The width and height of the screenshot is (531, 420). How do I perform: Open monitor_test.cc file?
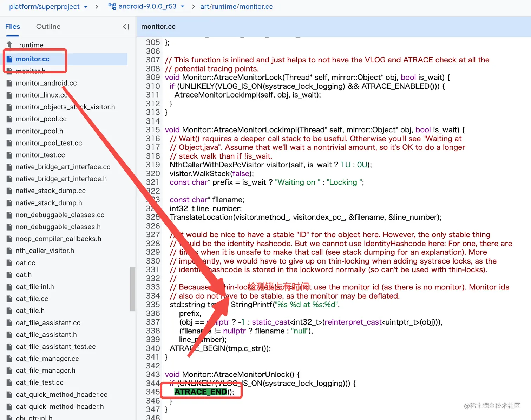pyautogui.click(x=40, y=155)
